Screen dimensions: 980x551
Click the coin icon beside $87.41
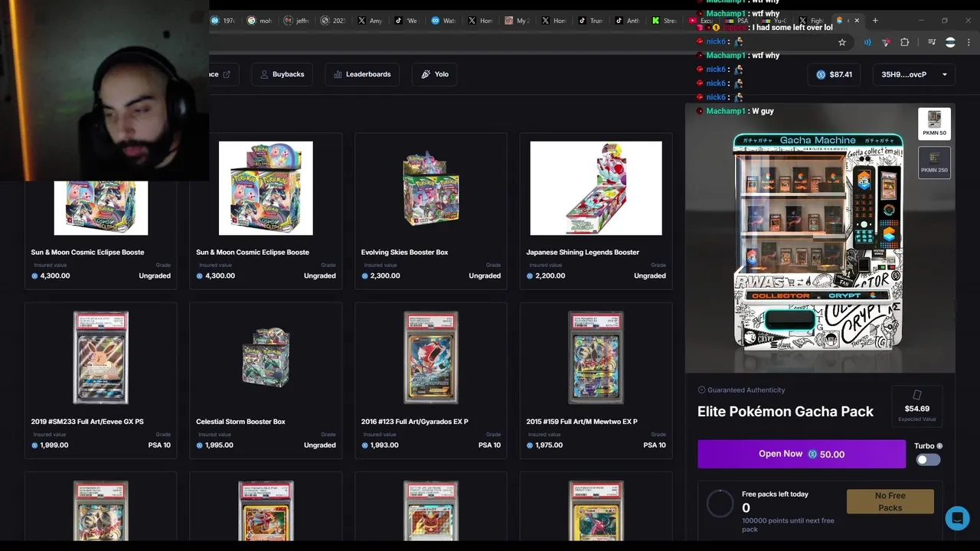click(x=821, y=74)
